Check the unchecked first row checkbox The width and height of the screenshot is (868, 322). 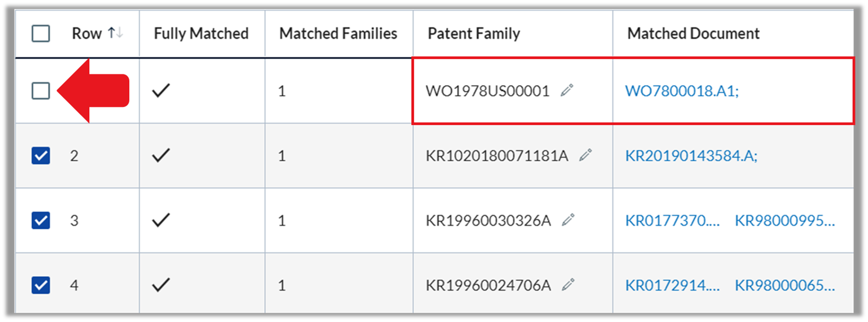[x=41, y=90]
